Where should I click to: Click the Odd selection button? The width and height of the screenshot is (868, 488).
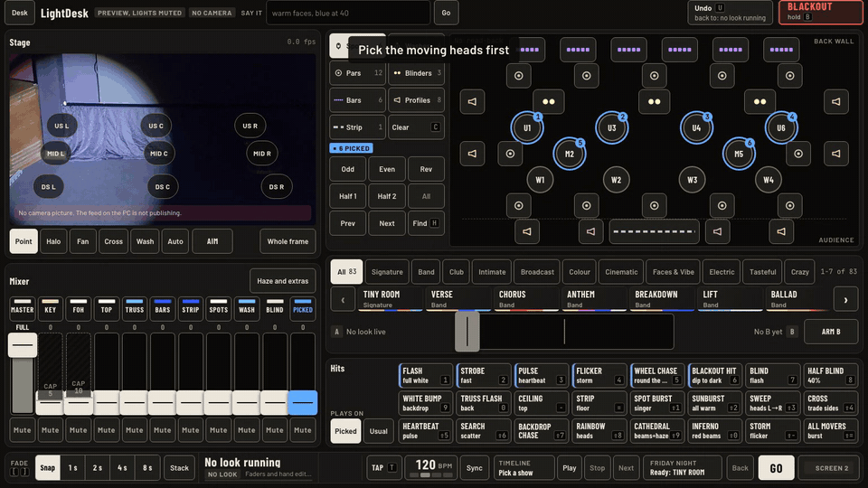point(347,169)
